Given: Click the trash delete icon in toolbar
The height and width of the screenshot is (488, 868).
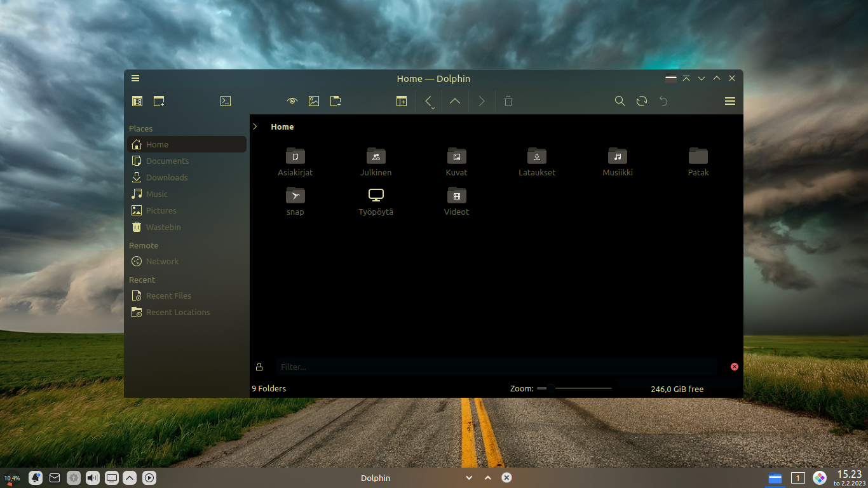Looking at the screenshot, I should coord(508,101).
